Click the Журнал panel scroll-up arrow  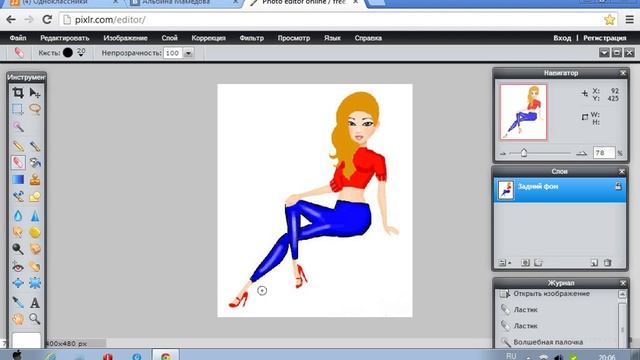point(622,294)
